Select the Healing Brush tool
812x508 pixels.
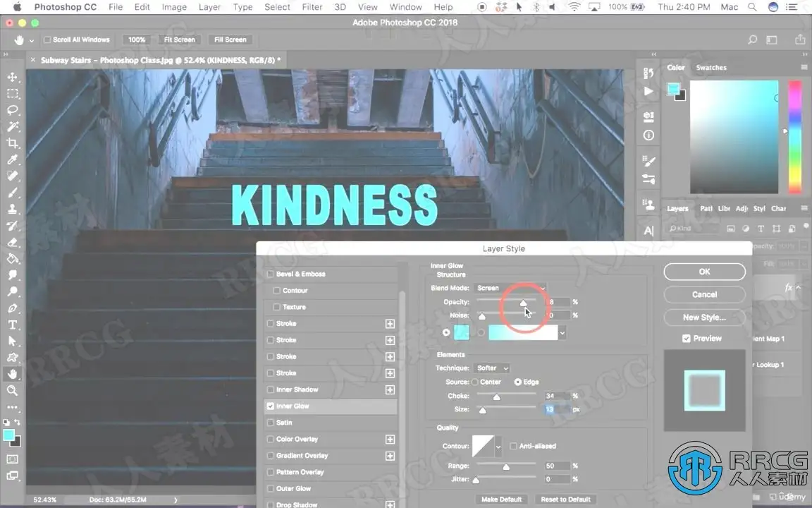[13, 176]
